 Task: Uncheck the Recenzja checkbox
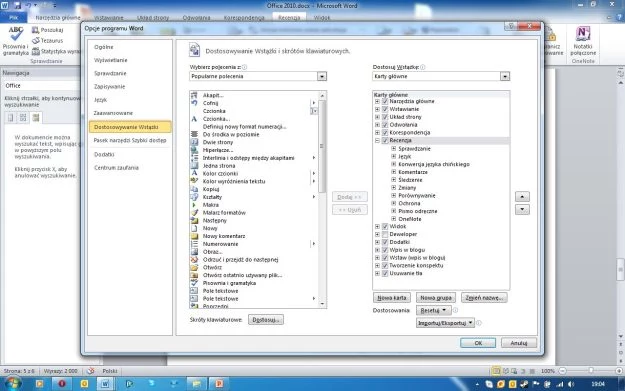click(385, 140)
